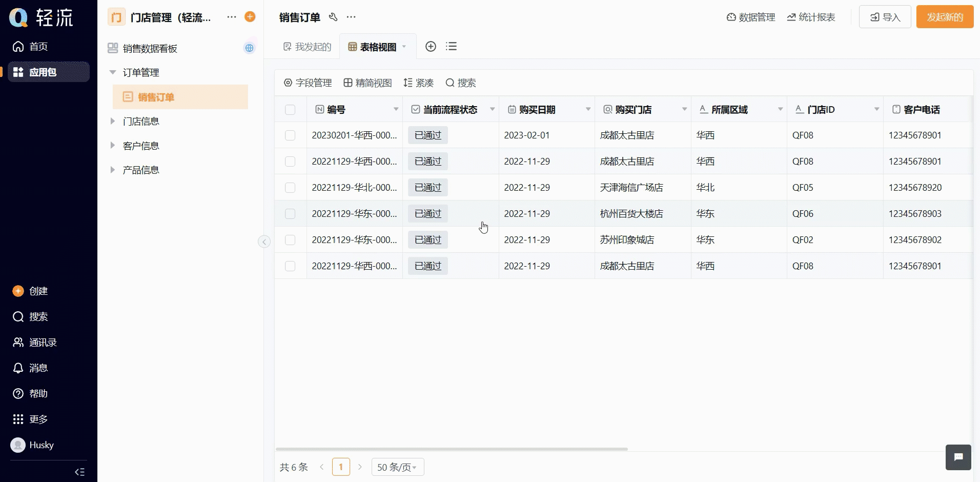
Task: Click the 创建 plus icon in sidebar
Action: tap(18, 291)
